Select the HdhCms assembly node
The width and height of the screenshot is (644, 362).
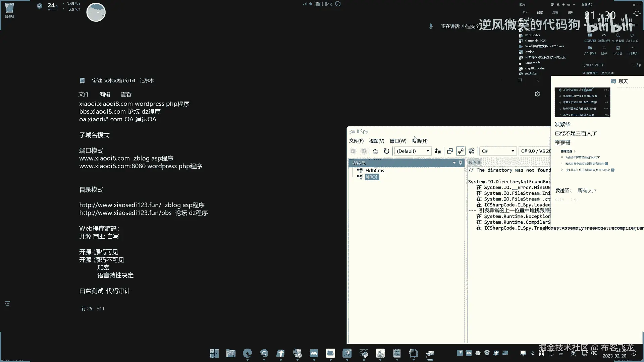tap(374, 170)
